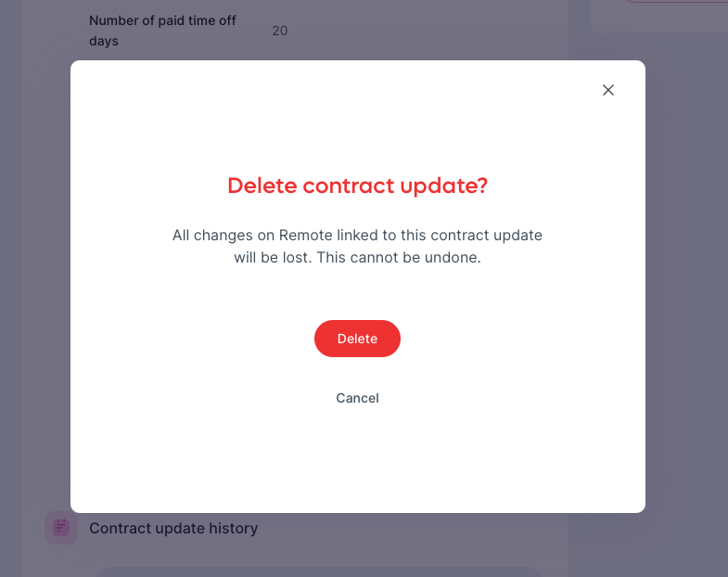Close the delete contract update dialog
The width and height of the screenshot is (728, 577).
(x=608, y=90)
